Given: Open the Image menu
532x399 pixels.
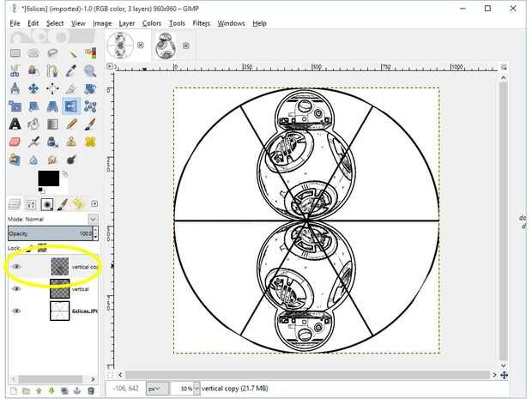Looking at the screenshot, I should click(x=102, y=23).
